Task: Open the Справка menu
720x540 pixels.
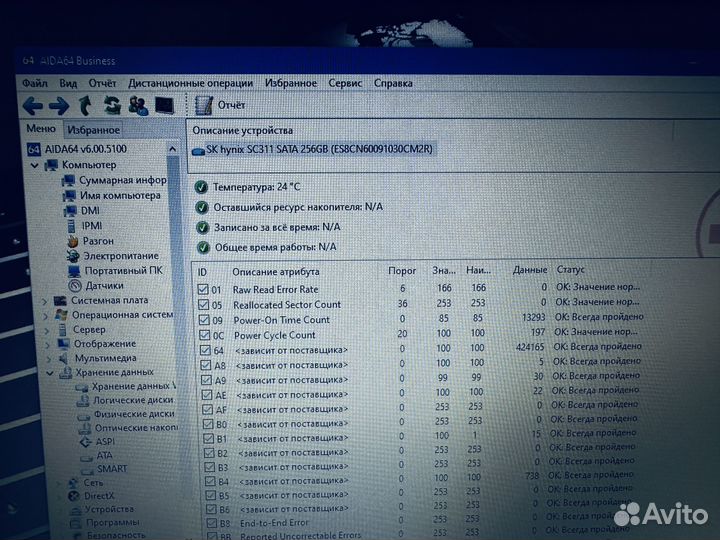Action: pos(393,83)
